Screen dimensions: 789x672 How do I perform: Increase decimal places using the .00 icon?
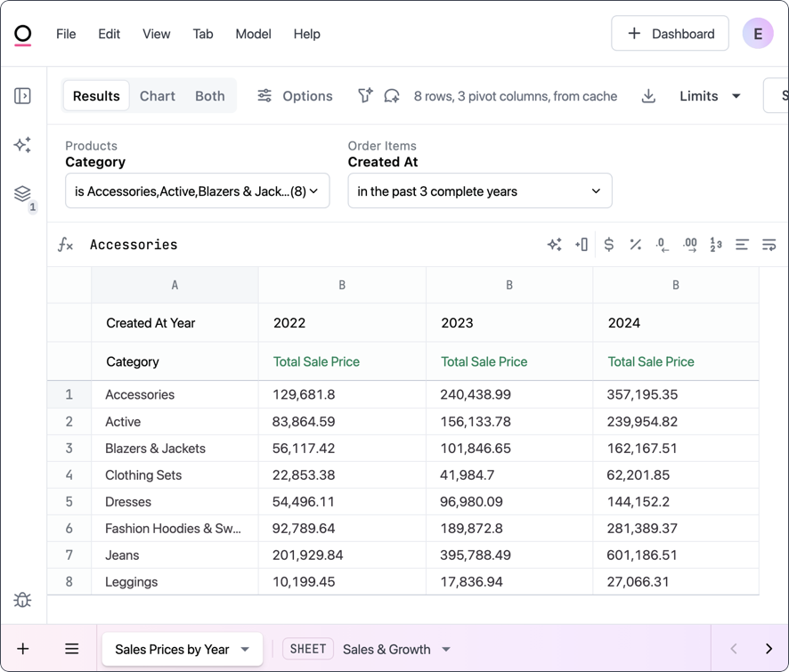pyautogui.click(x=689, y=244)
